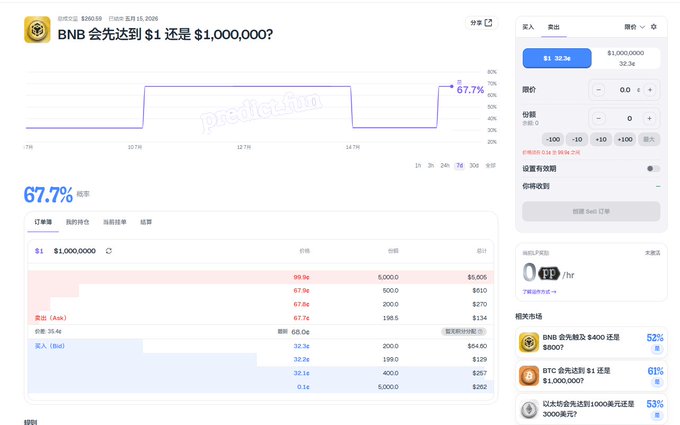Click the 67.8¢ ask price row
The height and width of the screenshot is (425, 680).
pos(261,304)
